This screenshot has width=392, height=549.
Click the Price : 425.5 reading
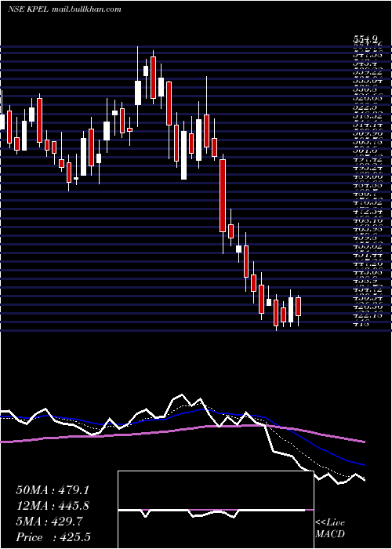click(53, 537)
